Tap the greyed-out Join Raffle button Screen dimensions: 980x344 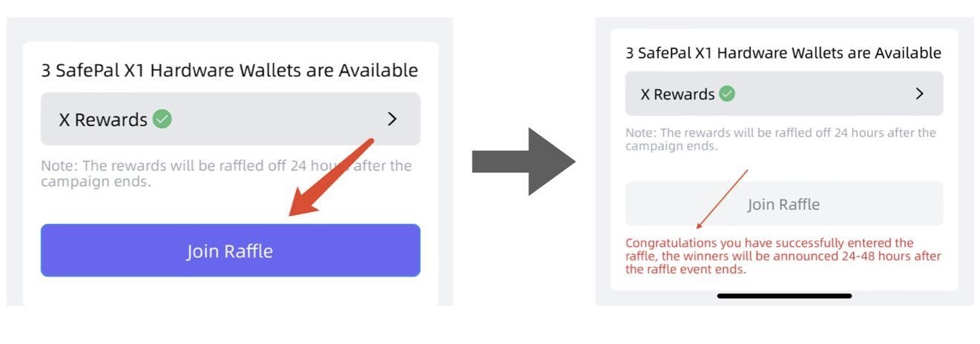point(783,204)
